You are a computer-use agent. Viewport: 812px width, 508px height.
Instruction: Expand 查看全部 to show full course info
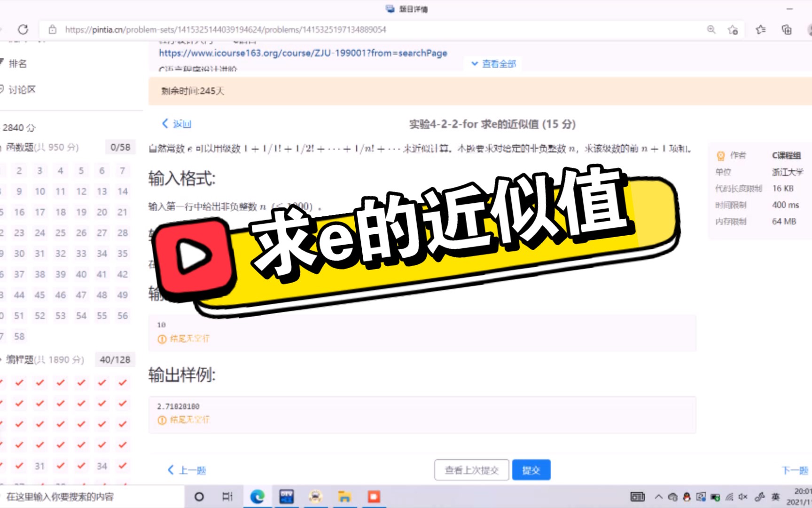click(x=493, y=63)
